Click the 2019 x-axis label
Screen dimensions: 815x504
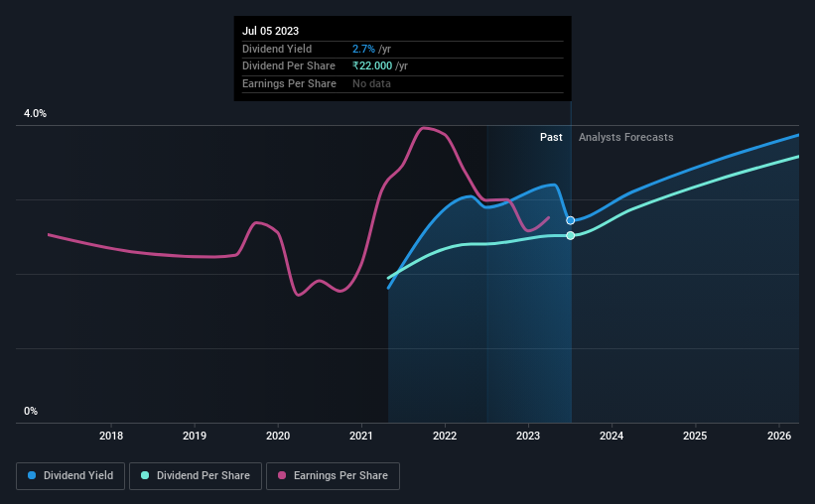point(195,436)
